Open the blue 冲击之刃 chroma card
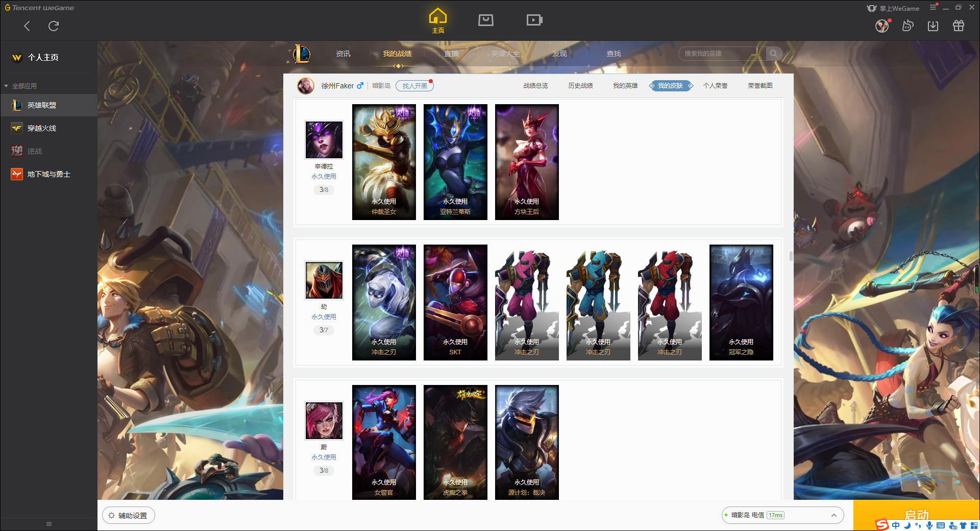Image resolution: width=980 pixels, height=531 pixels. [x=598, y=302]
